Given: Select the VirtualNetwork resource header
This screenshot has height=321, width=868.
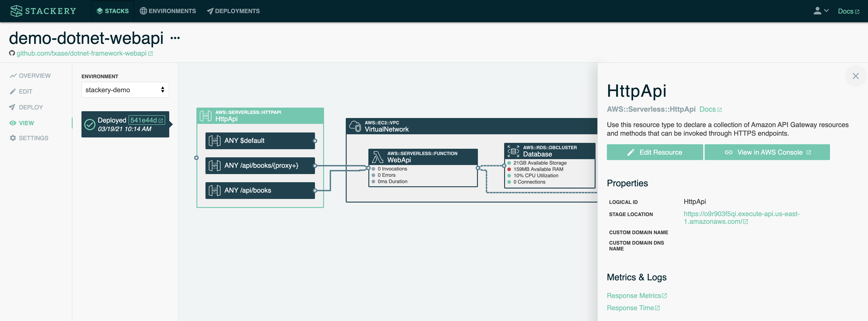Looking at the screenshot, I should tap(472, 126).
